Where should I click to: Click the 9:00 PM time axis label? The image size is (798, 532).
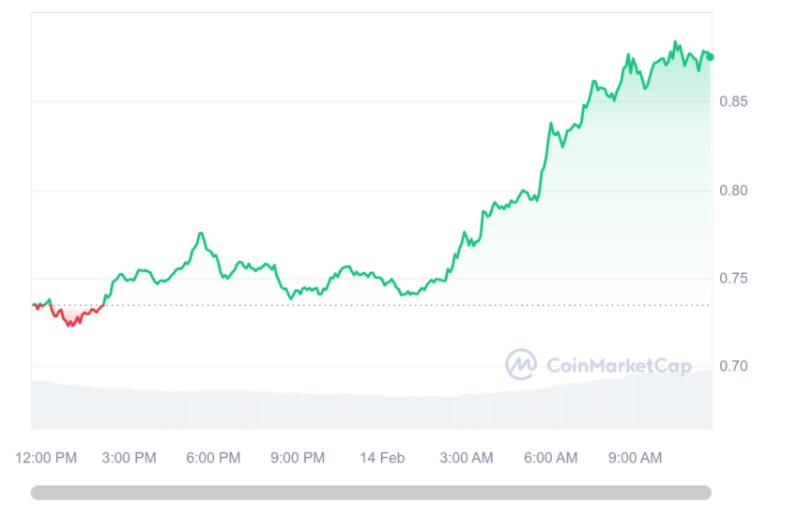click(298, 458)
